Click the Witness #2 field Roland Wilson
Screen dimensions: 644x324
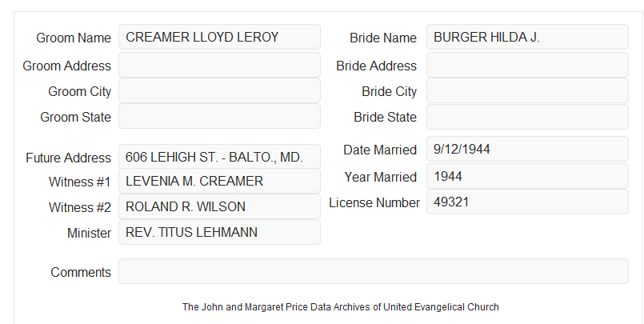tap(219, 206)
